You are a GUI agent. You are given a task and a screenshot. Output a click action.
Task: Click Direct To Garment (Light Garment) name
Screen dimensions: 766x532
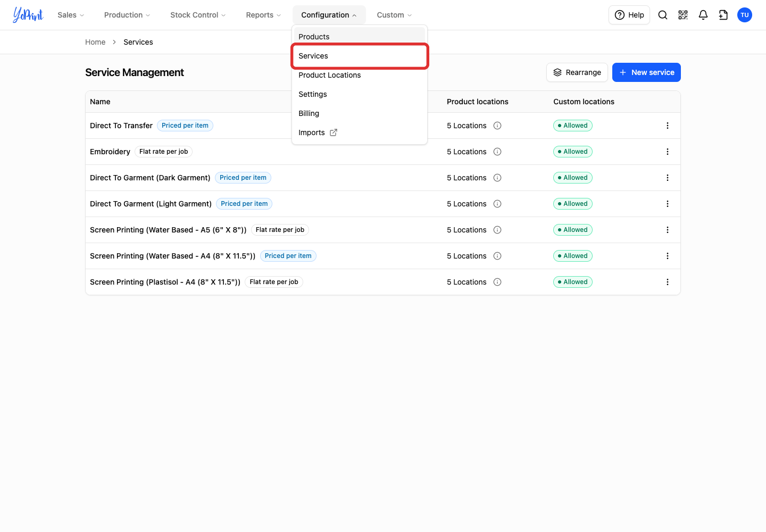coord(151,204)
